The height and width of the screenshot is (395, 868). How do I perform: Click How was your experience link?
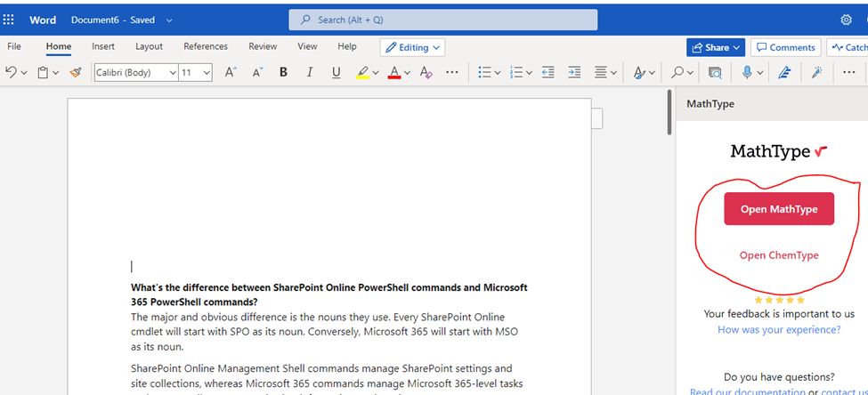coord(779,330)
